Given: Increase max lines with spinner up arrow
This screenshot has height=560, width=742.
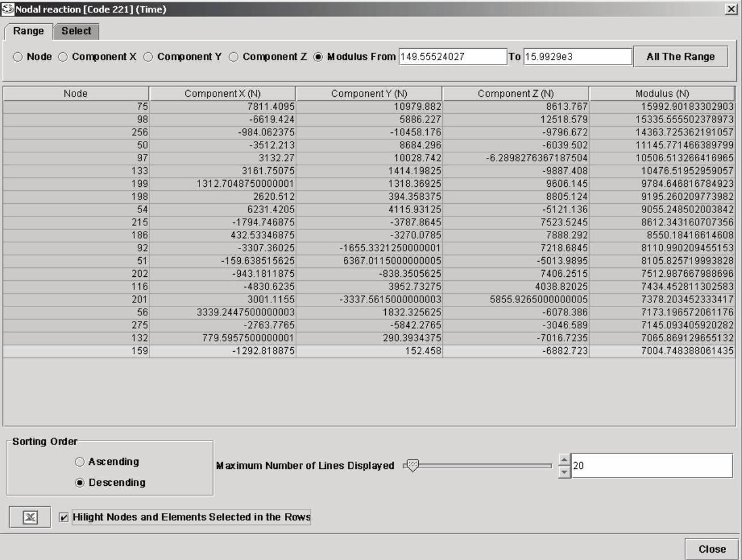Looking at the screenshot, I should point(564,459).
